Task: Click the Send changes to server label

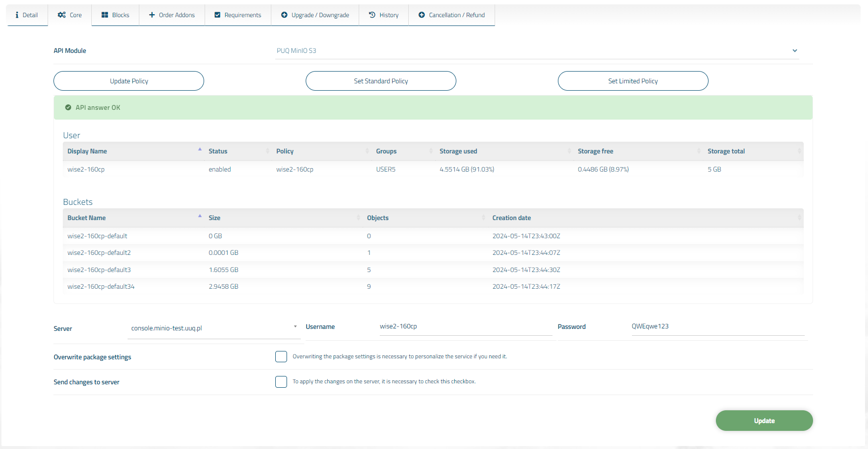Action: (x=86, y=382)
